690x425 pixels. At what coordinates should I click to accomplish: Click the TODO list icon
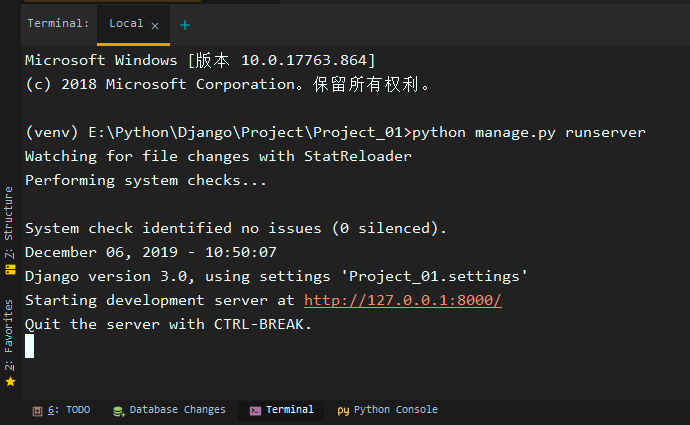coord(37,411)
